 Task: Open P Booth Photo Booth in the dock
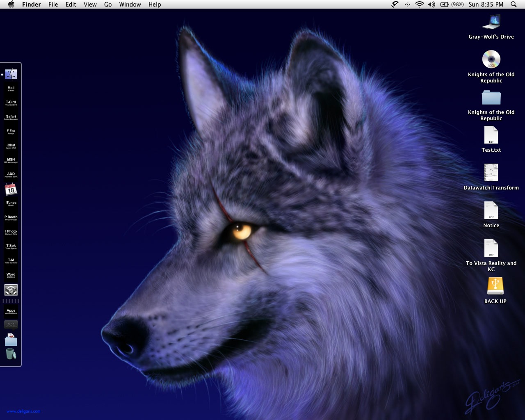click(11, 218)
